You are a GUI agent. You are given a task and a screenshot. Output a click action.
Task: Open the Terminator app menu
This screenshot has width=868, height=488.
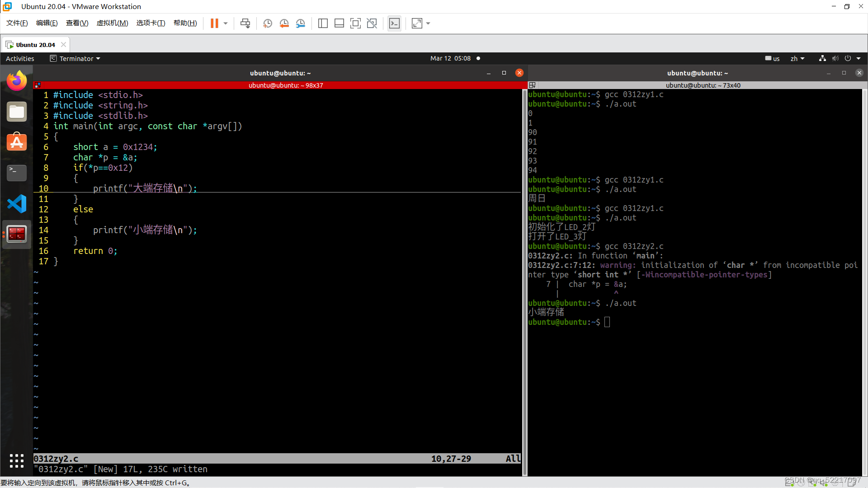[x=75, y=59]
